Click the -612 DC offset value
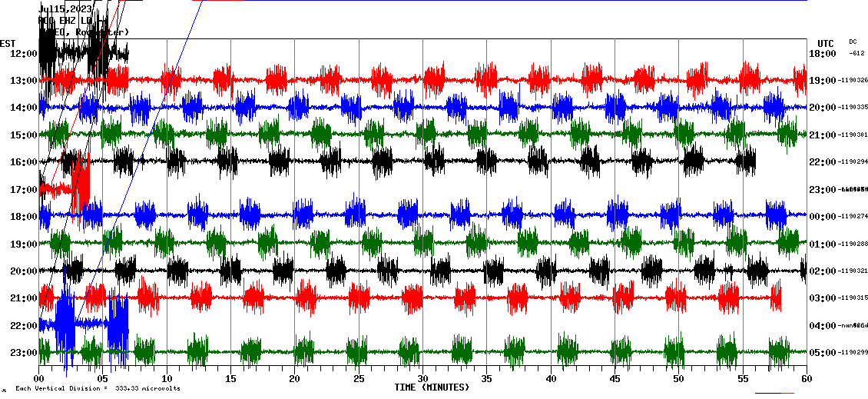Screen dimensions: 868x399 click(856, 54)
